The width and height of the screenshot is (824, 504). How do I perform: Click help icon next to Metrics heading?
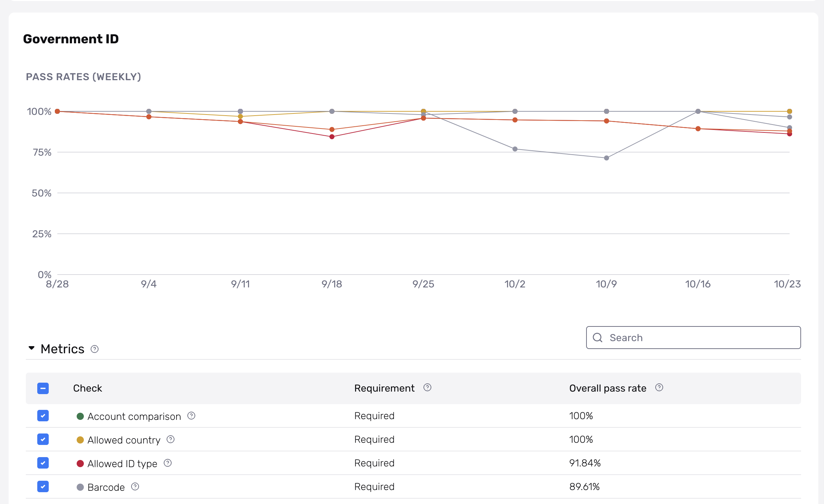tap(95, 349)
